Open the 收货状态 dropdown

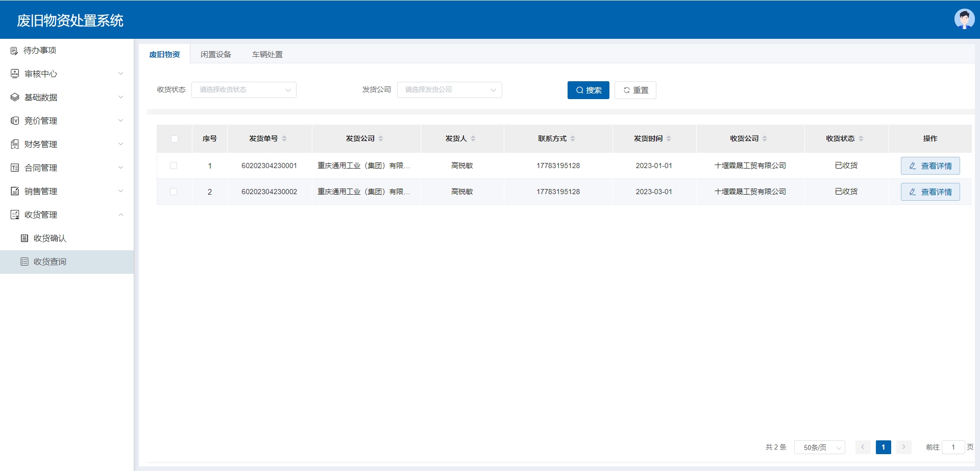244,90
